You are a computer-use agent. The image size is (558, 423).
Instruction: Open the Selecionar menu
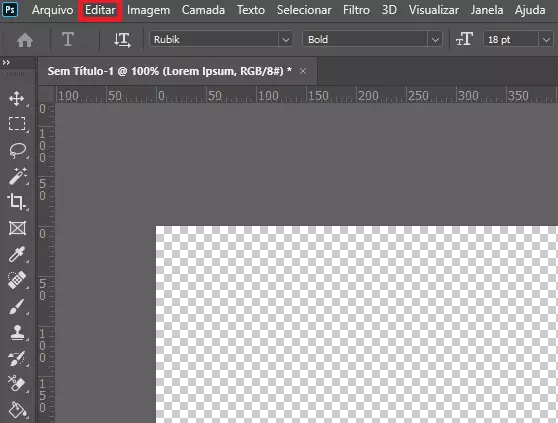(x=304, y=10)
